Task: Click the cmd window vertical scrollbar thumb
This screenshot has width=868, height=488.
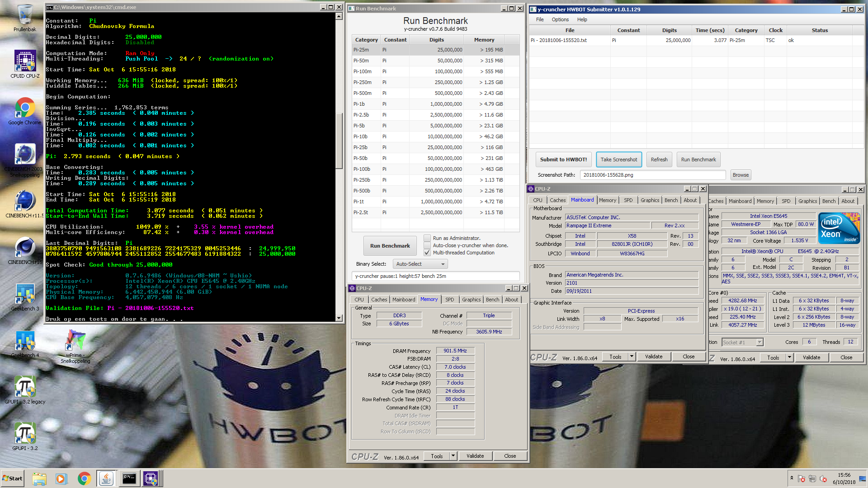Action: (339, 140)
